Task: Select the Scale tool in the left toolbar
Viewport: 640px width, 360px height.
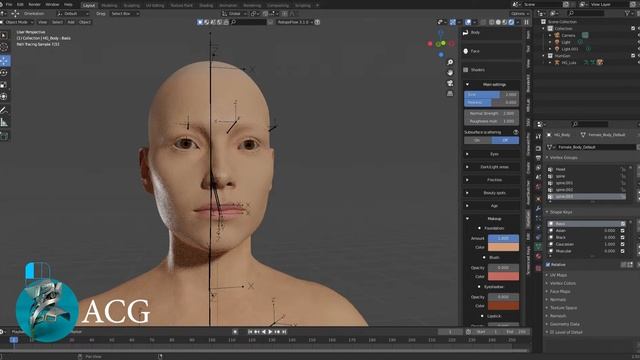Action: [4, 85]
